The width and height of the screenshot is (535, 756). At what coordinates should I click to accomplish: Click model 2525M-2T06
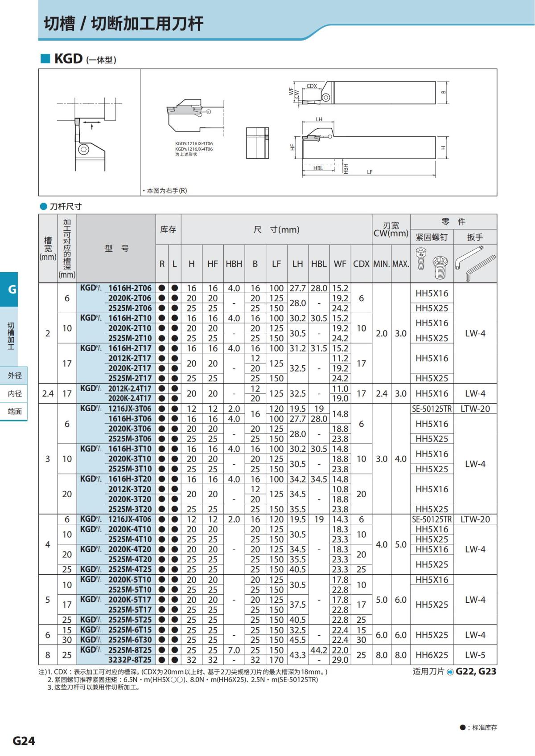click(130, 308)
